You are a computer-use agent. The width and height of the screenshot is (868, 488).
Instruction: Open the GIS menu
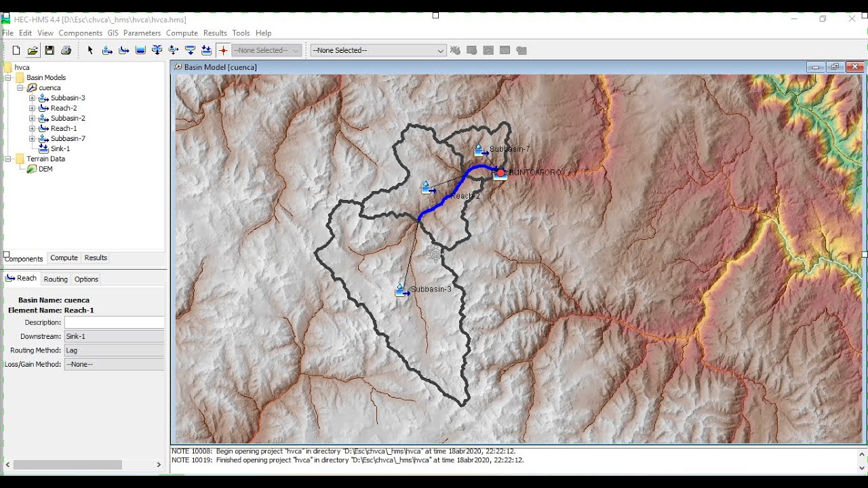(113, 33)
